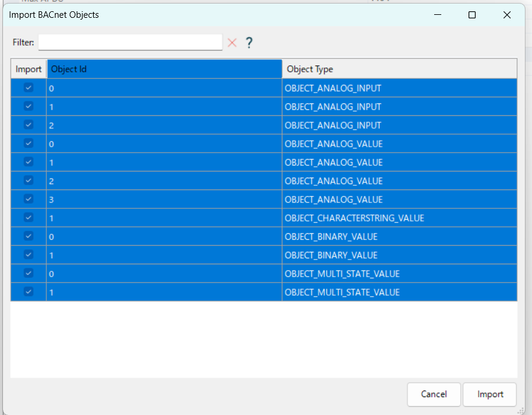Select OBJECT_ANALOG_VALUE cell with id 3
Screen dimensions: 532x415
tap(399, 199)
